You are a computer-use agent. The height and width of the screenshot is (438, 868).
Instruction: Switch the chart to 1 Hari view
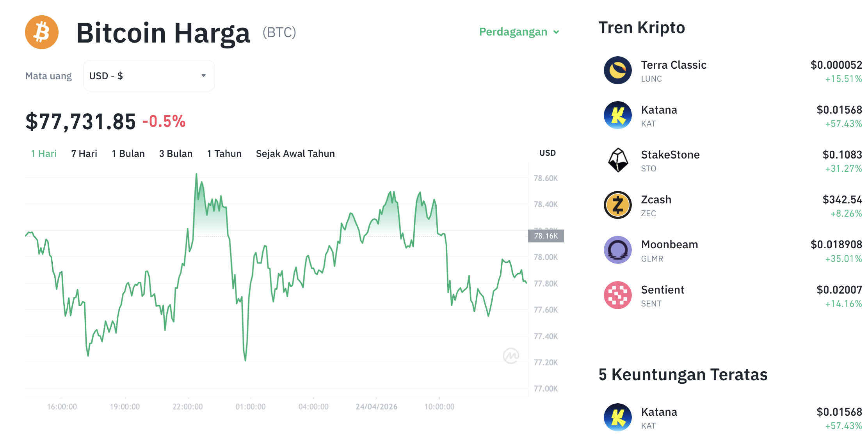[43, 153]
